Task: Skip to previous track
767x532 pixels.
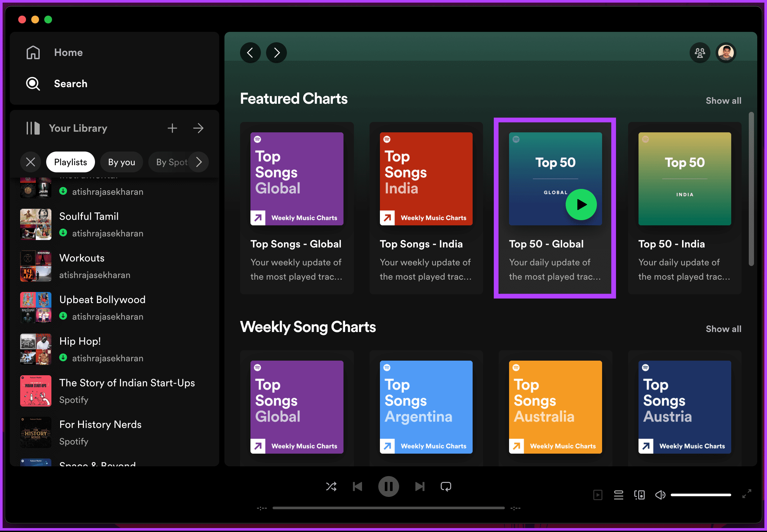Action: coord(357,487)
